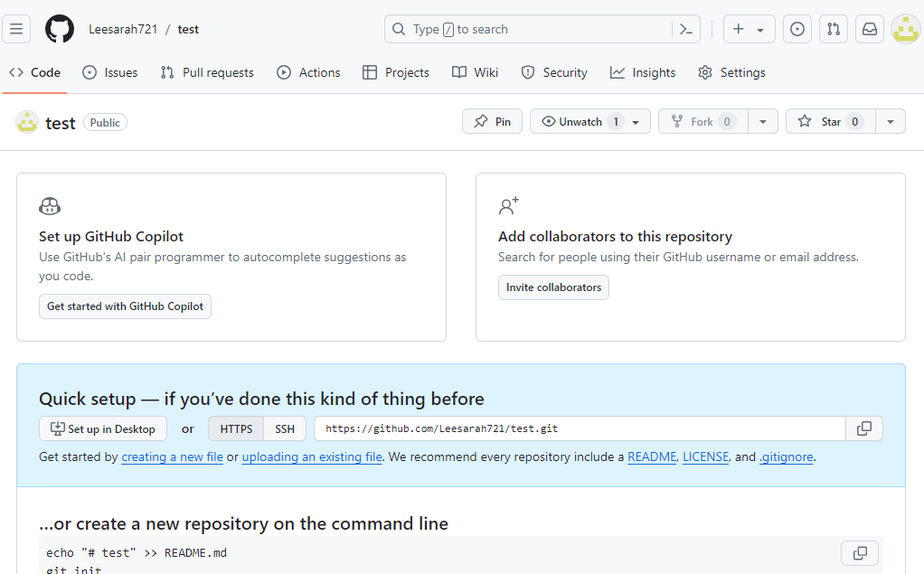Switch to the Pull requests tab
This screenshot has width=924, height=574.
pos(207,72)
